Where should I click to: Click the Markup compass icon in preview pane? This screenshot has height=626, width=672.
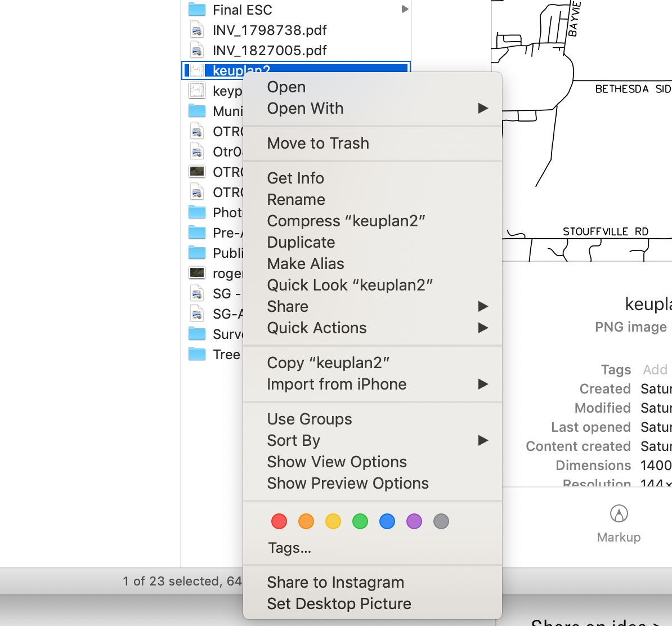click(618, 513)
